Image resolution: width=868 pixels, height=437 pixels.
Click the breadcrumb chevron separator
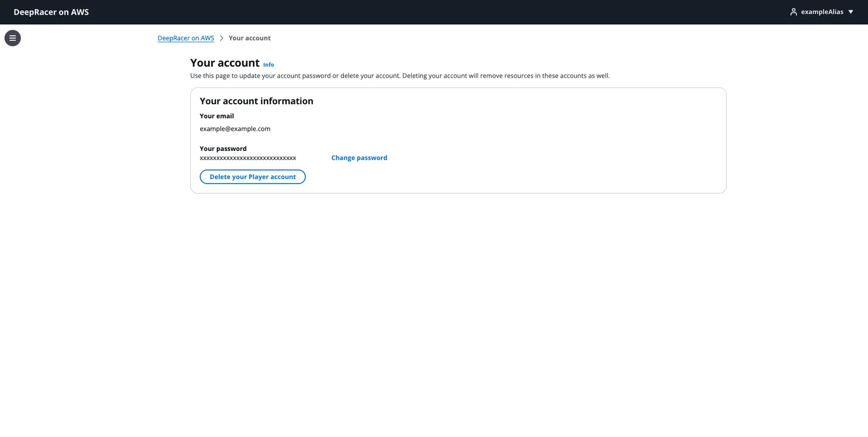click(221, 38)
